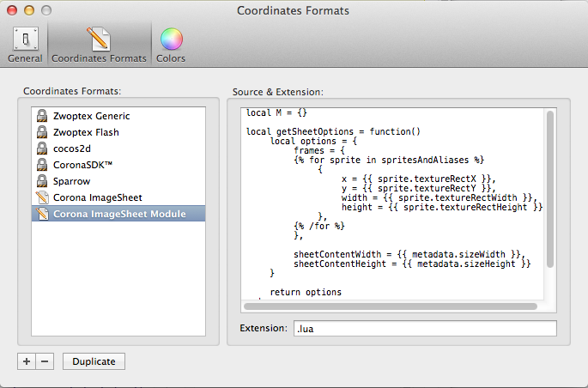Click the horizontal scrollbar of source editor

391,306
